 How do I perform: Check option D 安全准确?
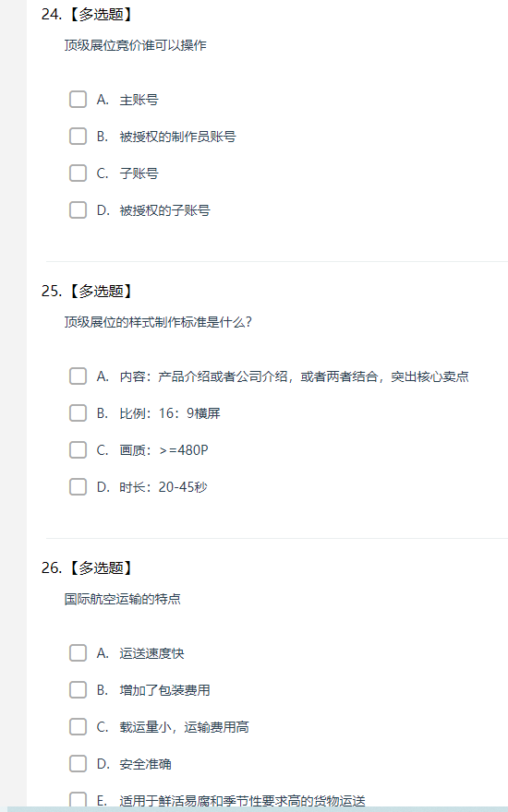(78, 764)
